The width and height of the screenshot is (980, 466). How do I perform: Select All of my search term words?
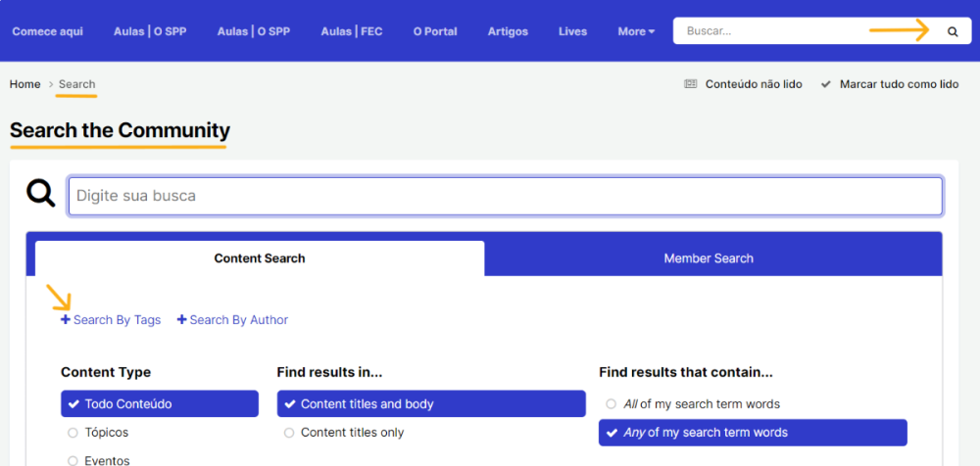(612, 403)
